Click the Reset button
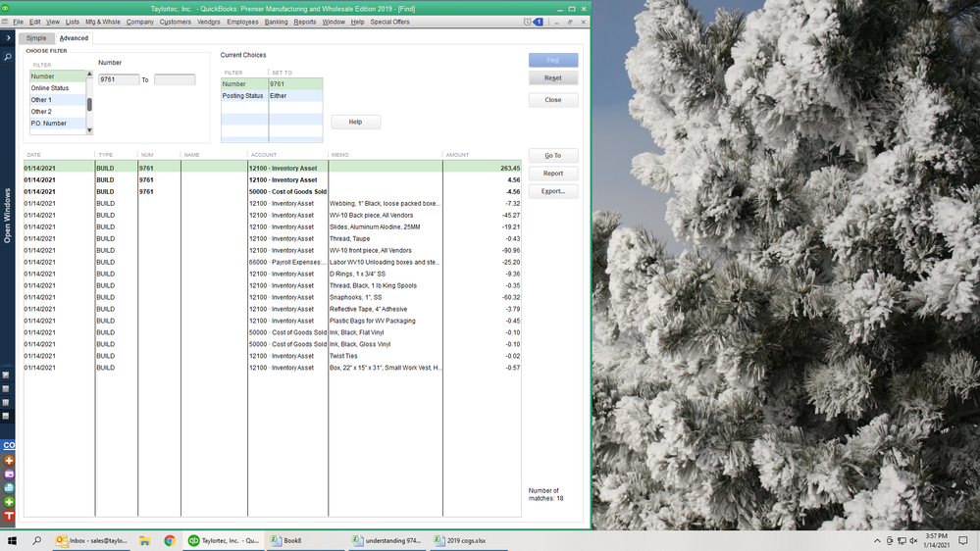Screen dimensions: 980x551 click(x=552, y=77)
